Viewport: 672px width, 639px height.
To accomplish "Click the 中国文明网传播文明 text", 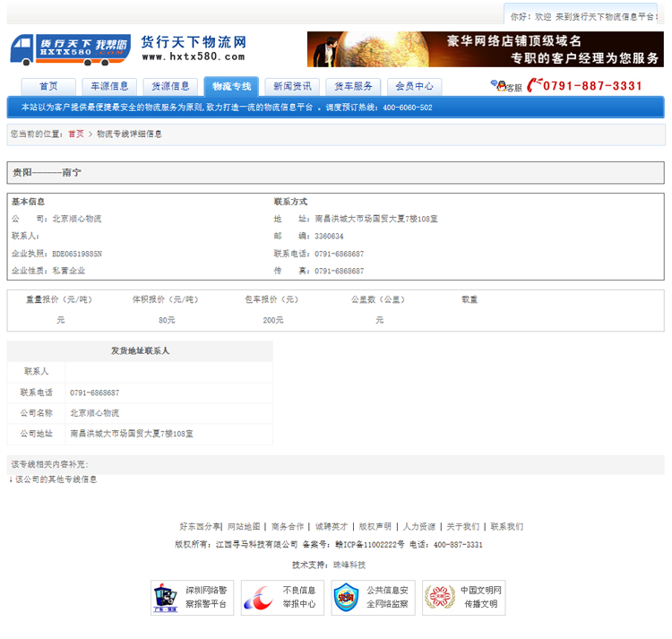I will click(481, 597).
